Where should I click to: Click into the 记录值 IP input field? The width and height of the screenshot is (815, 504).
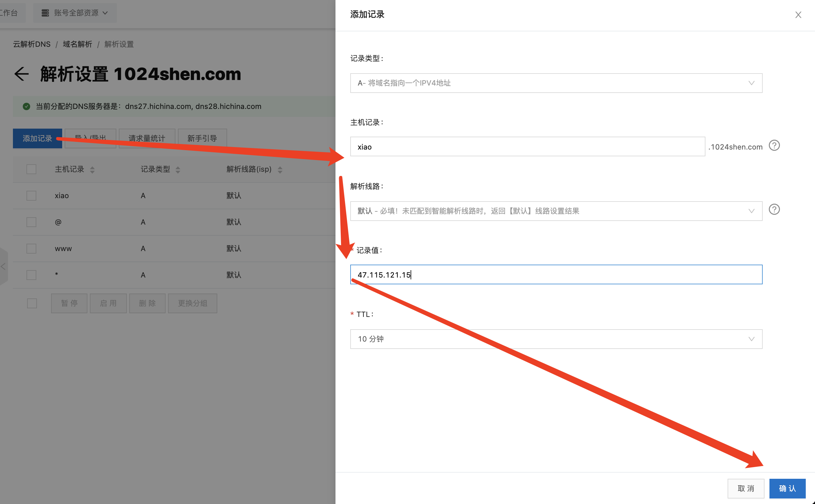[x=556, y=275]
